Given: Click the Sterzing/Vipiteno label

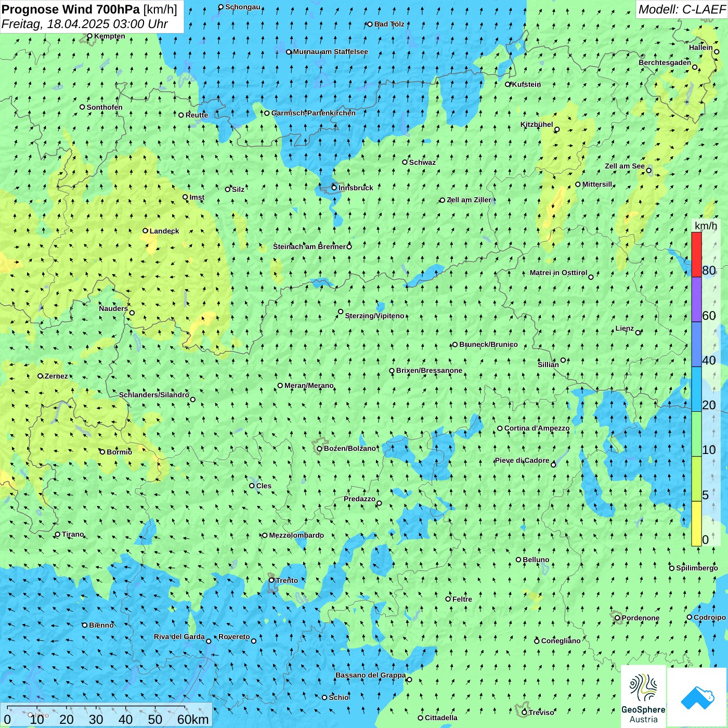Looking at the screenshot, I should coord(374,316).
